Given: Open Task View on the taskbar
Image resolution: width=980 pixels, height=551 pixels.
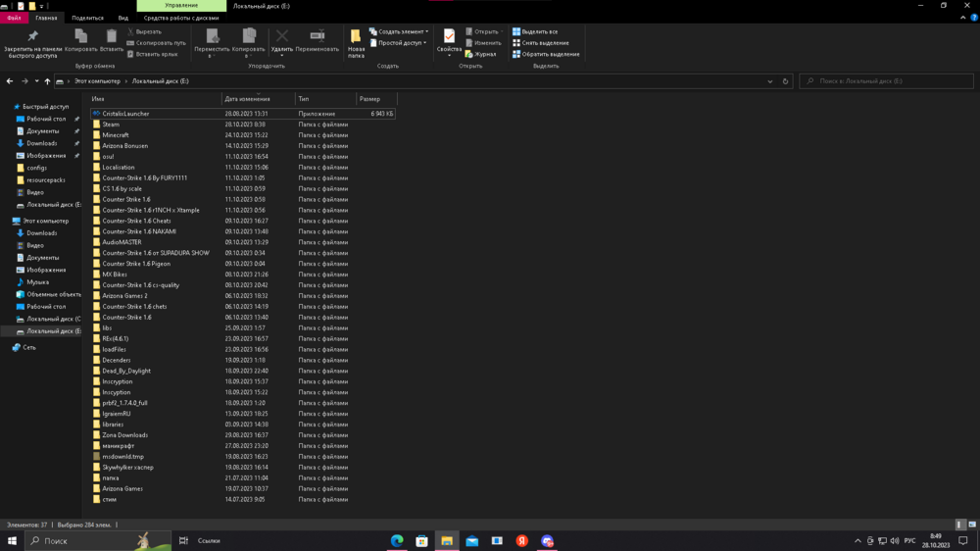Looking at the screenshot, I should point(183,540).
